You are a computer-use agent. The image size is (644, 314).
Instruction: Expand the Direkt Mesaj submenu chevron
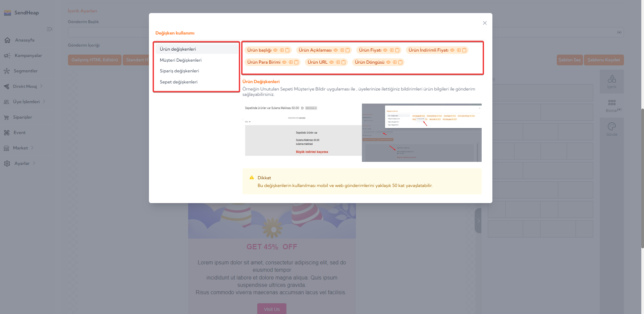pos(41,86)
